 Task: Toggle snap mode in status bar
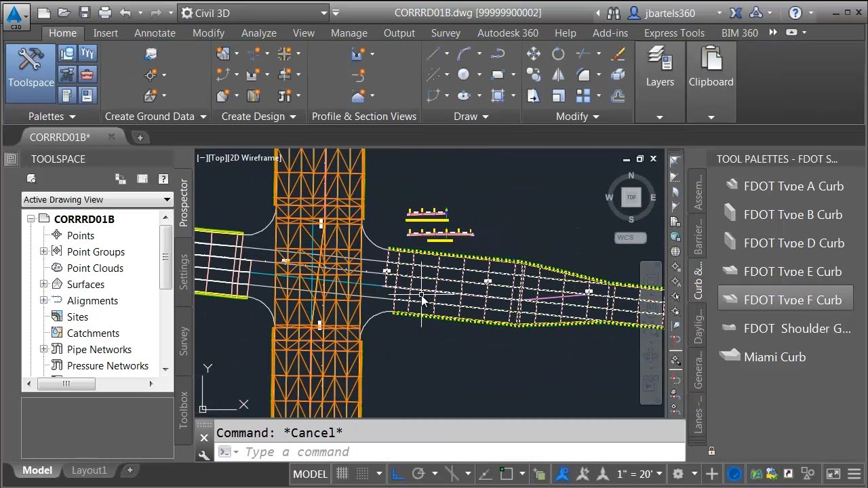[363, 474]
